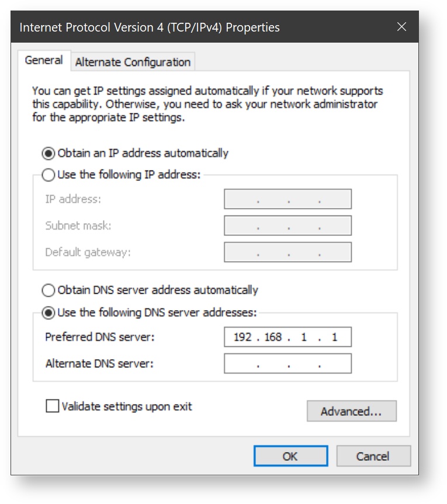
Task: Open the Alternate Configuration tab
Action: 133,62
